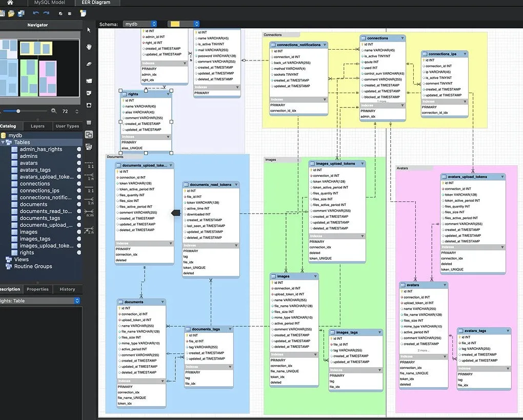Click '2 more...' in avatars table
The width and height of the screenshot is (523, 420).
pyautogui.click(x=423, y=350)
